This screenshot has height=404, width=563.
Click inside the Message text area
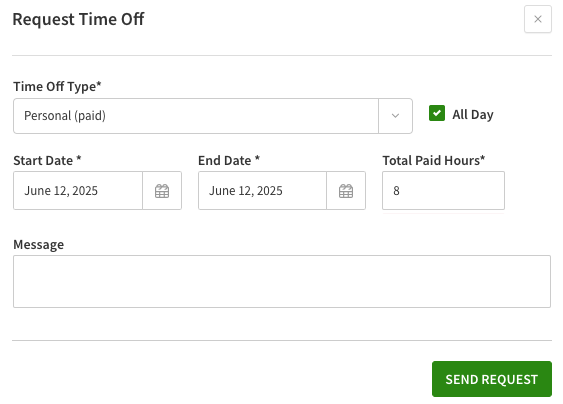[x=282, y=282]
